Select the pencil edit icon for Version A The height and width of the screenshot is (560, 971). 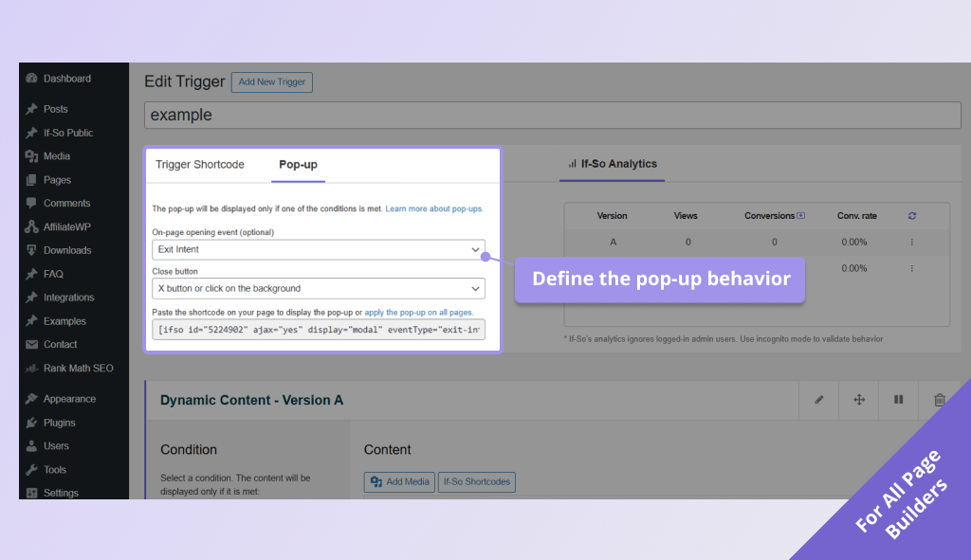coord(818,399)
